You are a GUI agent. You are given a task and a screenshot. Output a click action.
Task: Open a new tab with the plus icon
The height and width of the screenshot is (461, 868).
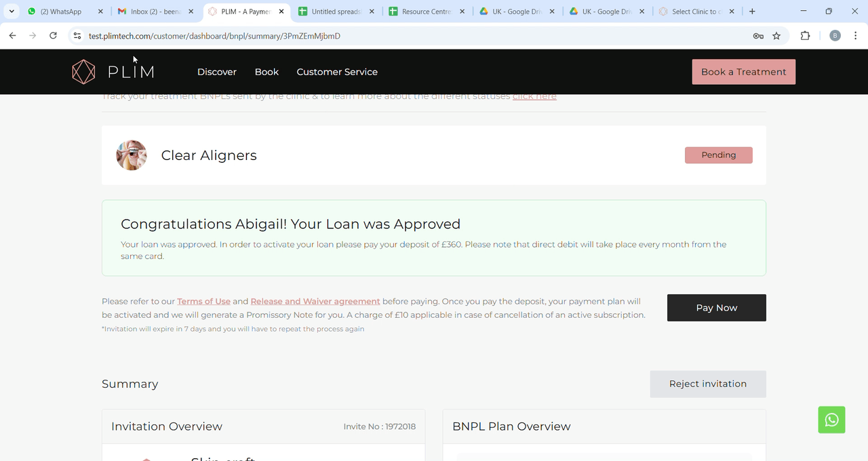(x=752, y=12)
